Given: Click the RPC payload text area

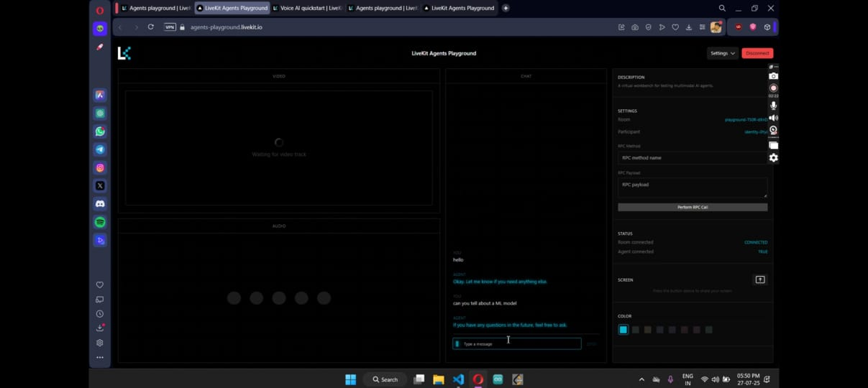Looking at the screenshot, I should click(x=693, y=188).
